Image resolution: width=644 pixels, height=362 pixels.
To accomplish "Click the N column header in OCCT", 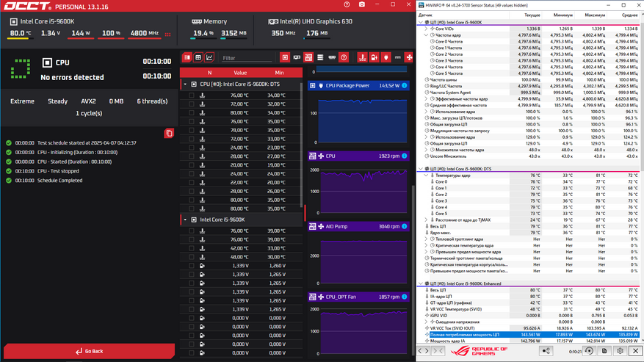I will pyautogui.click(x=209, y=73).
